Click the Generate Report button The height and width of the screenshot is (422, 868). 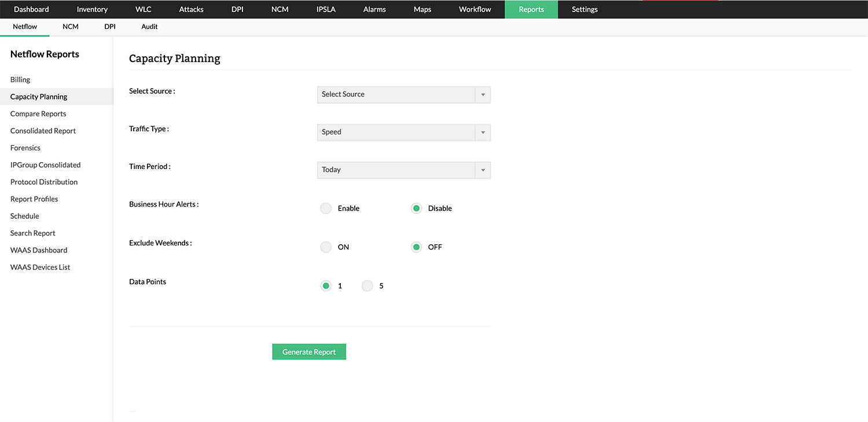click(x=309, y=352)
